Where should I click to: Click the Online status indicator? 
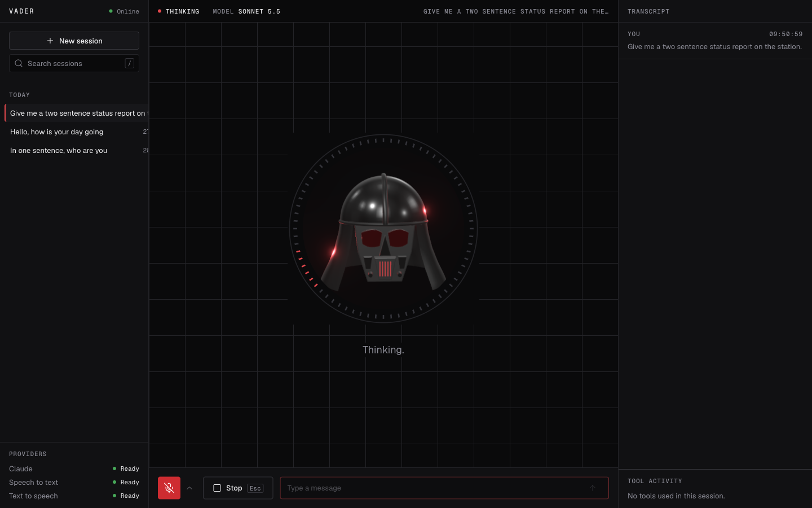[123, 11]
